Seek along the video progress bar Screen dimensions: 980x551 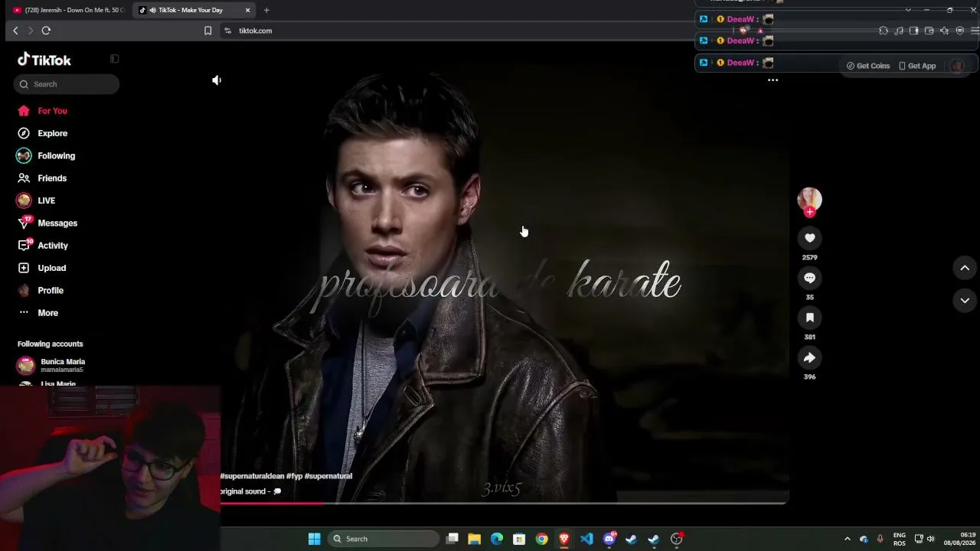click(505, 503)
